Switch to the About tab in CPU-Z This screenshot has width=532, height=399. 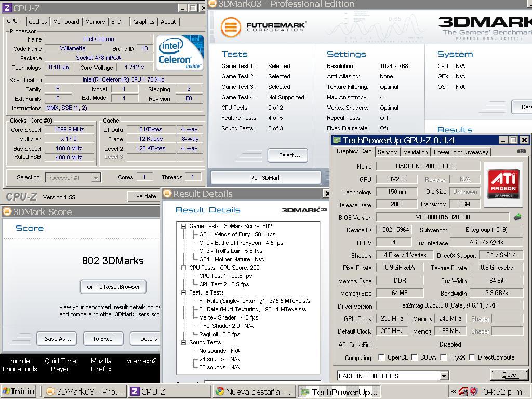168,22
